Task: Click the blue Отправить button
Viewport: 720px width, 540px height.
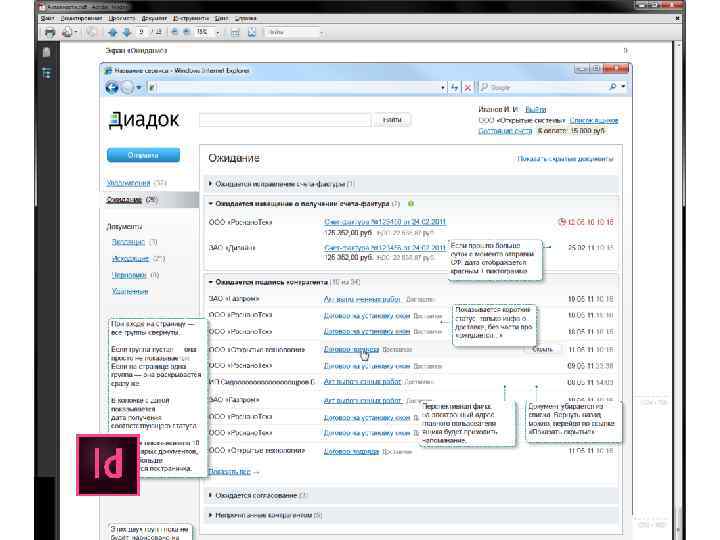Action: 143,155
